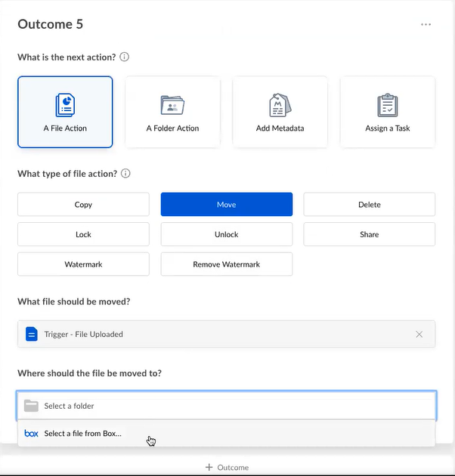Screen dimensions: 455x476
Task: Click the 'Outcome 5' heading
Action: [x=51, y=24]
